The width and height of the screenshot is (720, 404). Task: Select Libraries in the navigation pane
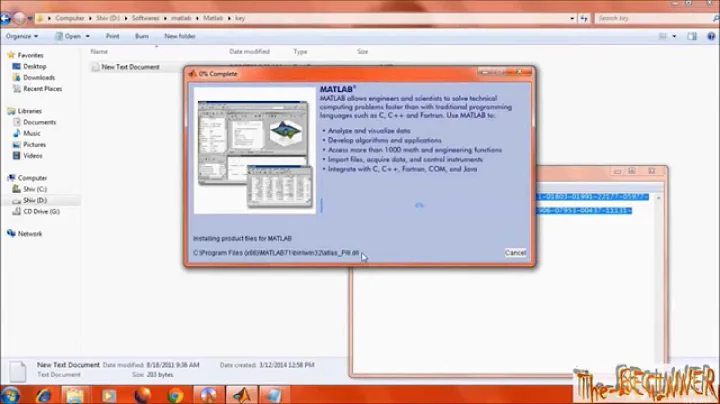pyautogui.click(x=29, y=111)
